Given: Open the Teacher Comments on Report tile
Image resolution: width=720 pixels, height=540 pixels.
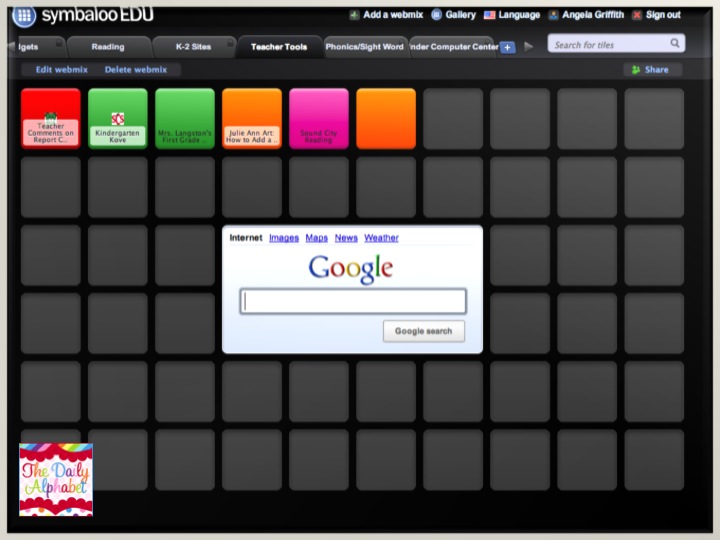Looking at the screenshot, I should [x=51, y=118].
